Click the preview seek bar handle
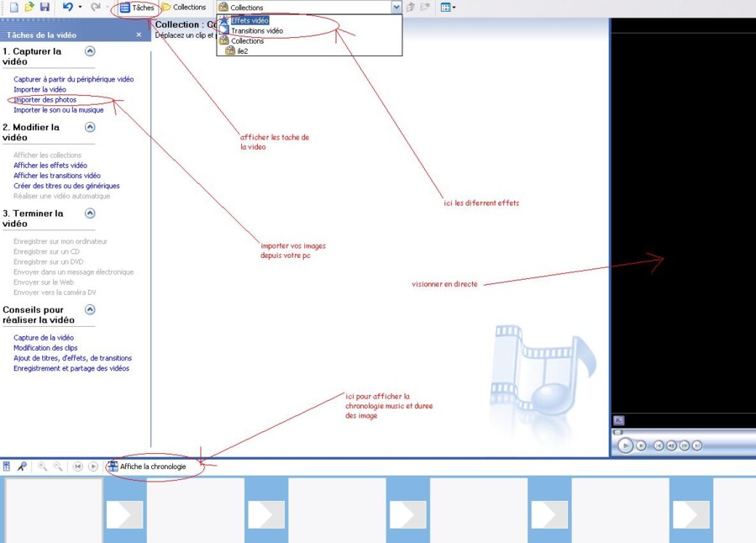 [x=618, y=432]
